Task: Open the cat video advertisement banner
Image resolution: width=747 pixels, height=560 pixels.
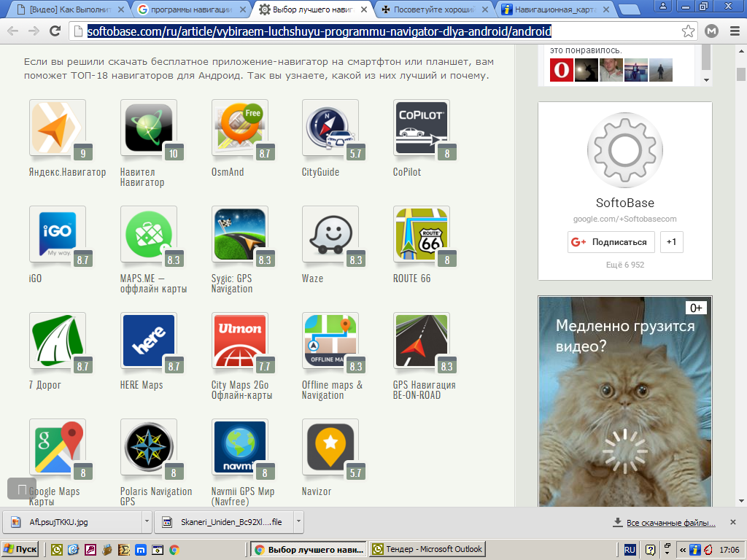Action: point(624,402)
